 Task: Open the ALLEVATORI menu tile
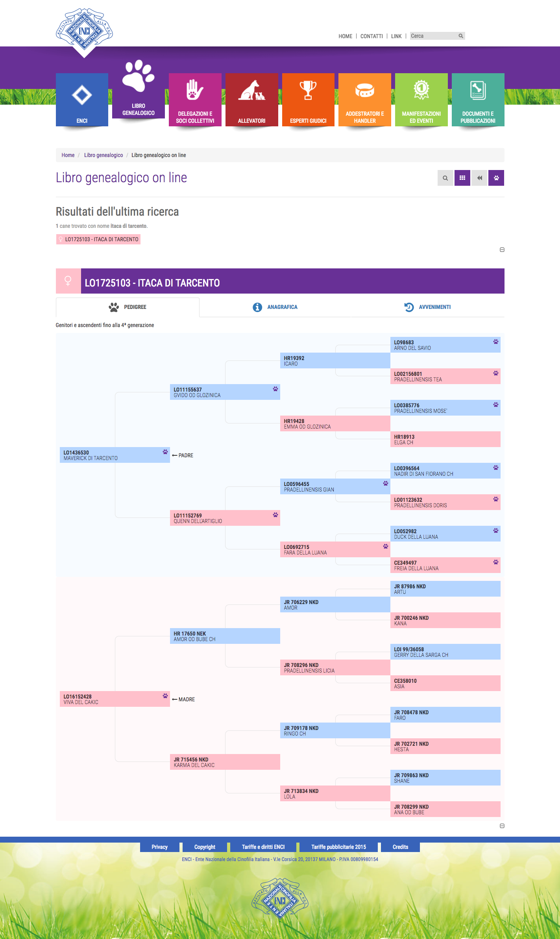[x=252, y=100]
